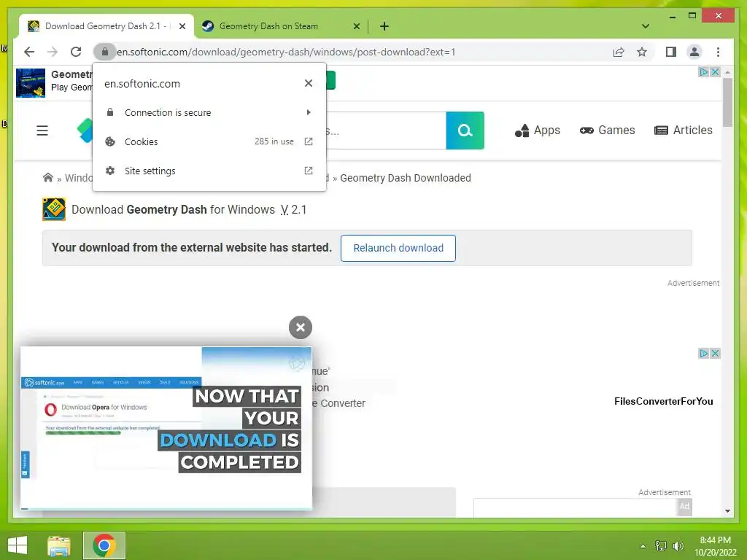Open the Softonic hamburger menu
Viewport: 747px width, 560px height.
click(42, 131)
